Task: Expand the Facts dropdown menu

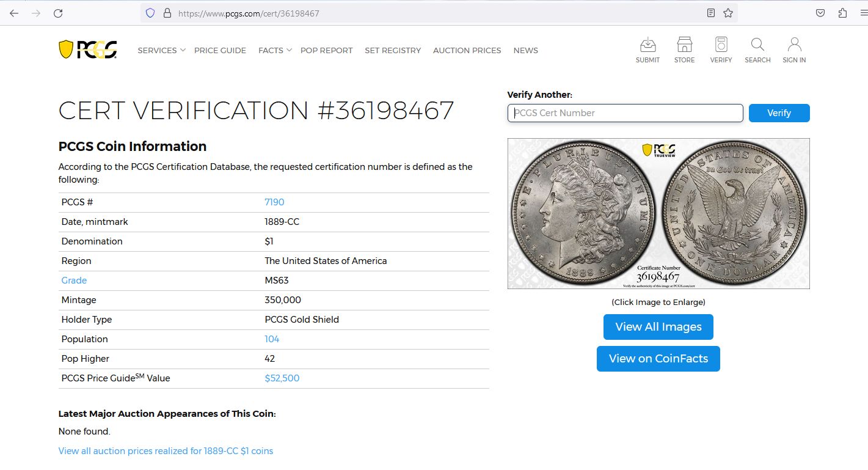Action: click(x=275, y=51)
